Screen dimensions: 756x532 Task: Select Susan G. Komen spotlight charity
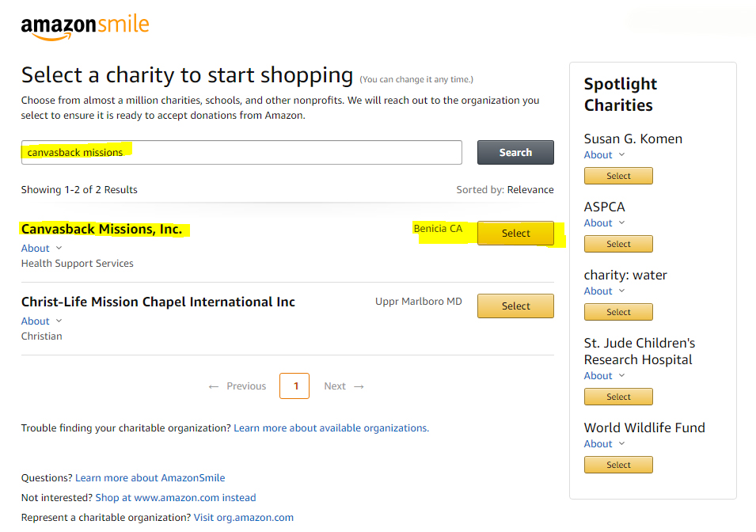pos(618,176)
